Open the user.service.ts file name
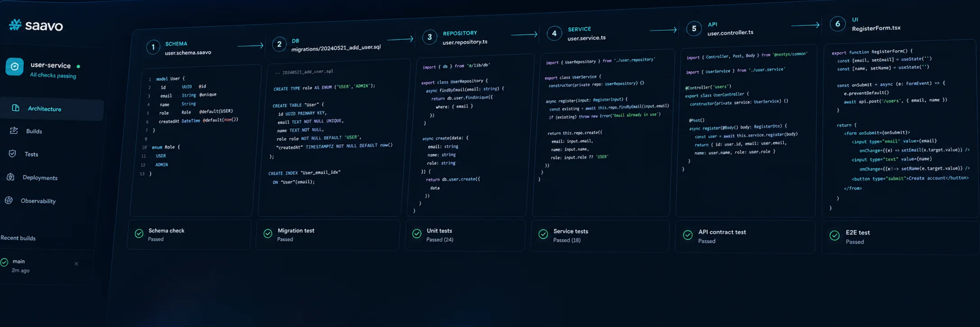This screenshot has height=327, width=980. [x=587, y=38]
